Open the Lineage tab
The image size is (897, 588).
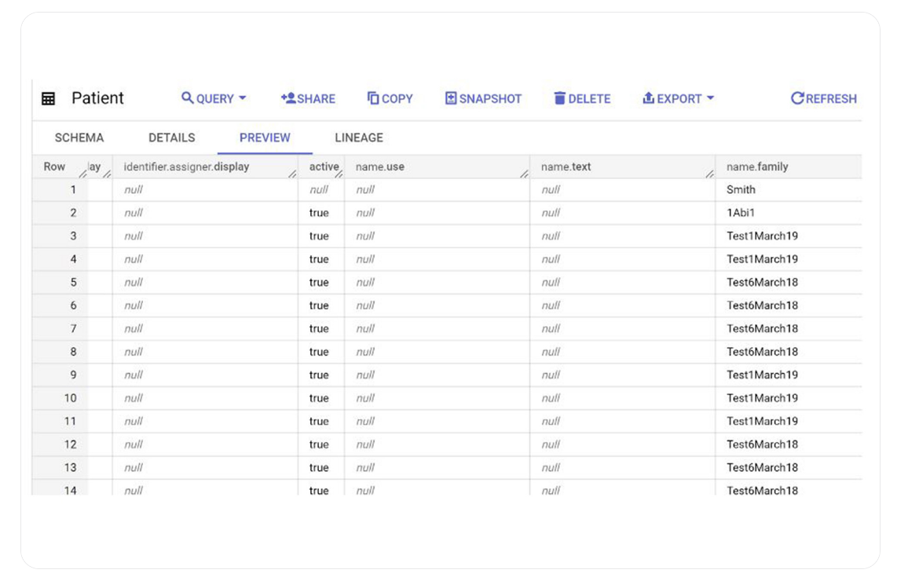coord(359,137)
